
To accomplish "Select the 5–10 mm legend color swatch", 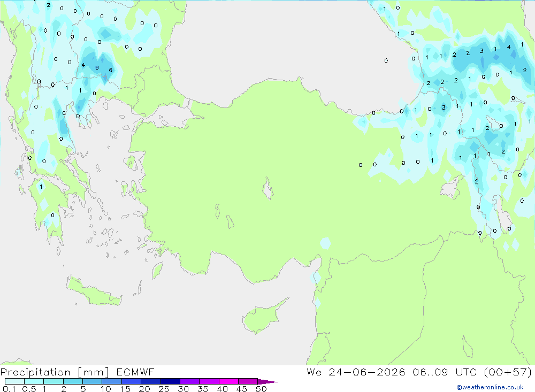I will click(93, 381).
